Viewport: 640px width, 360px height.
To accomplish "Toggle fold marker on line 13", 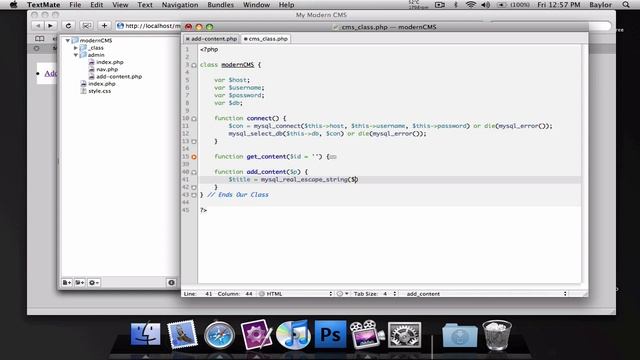I will point(194,142).
